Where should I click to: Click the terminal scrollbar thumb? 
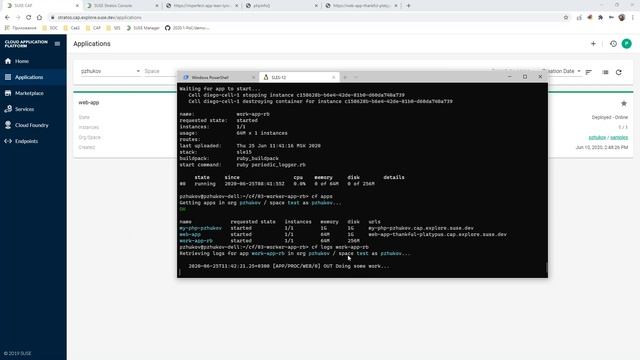tap(546, 267)
